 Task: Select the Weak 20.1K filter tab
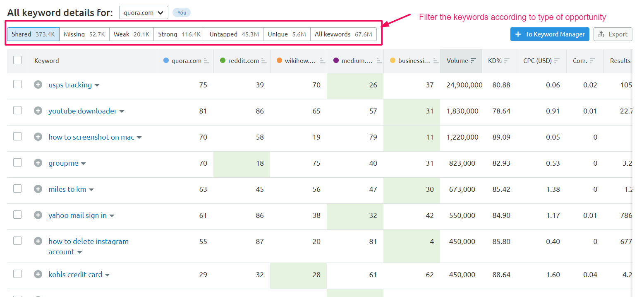tap(132, 34)
